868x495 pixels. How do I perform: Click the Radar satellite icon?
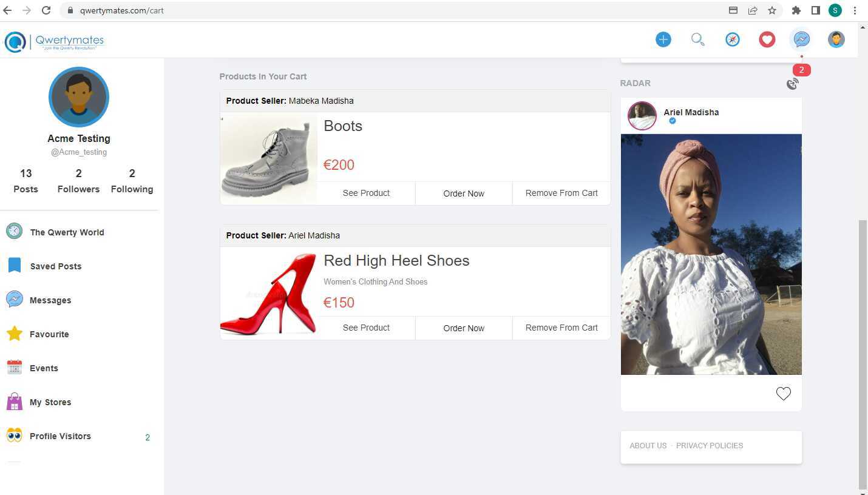pos(792,84)
